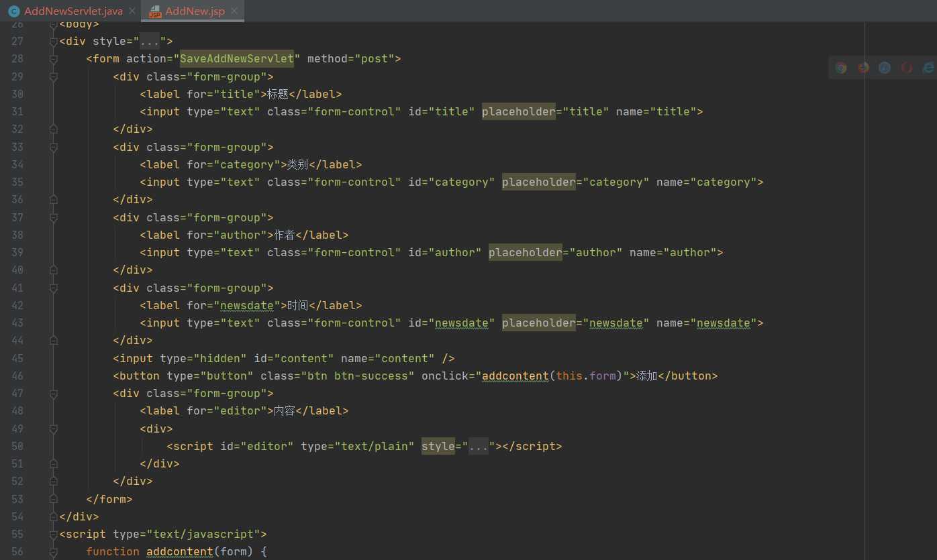Screen dimensions: 937x560
Task: Close the AddNew.jsp tab
Action: 234,11
